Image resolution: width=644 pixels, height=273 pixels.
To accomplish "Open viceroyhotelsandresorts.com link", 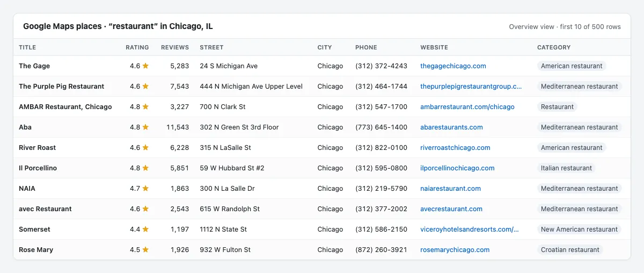I will tap(470, 229).
